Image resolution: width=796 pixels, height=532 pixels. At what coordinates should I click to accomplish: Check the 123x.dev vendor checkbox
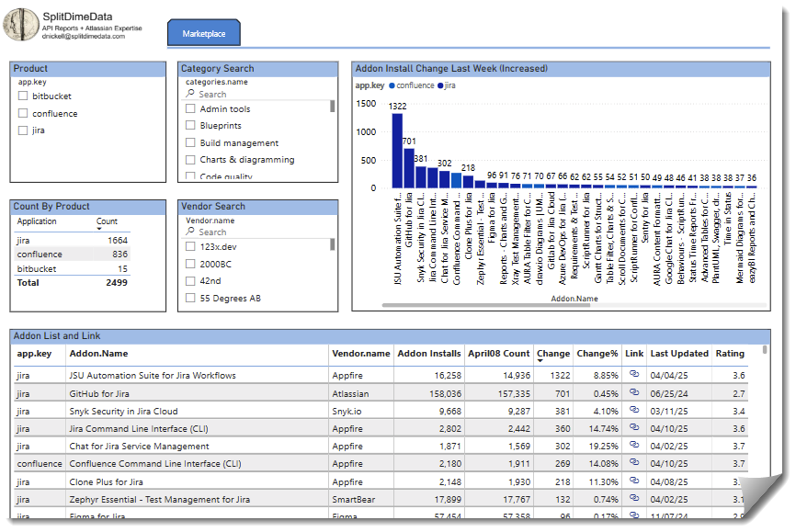tap(190, 247)
